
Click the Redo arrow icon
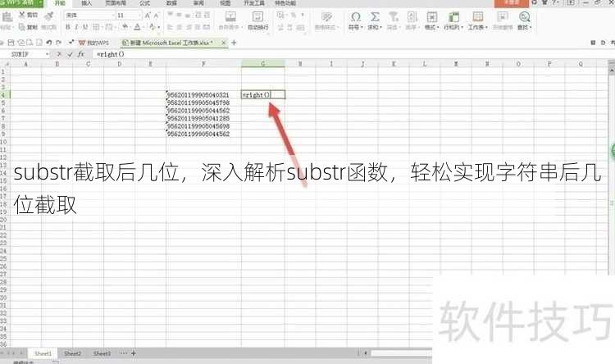click(x=59, y=43)
